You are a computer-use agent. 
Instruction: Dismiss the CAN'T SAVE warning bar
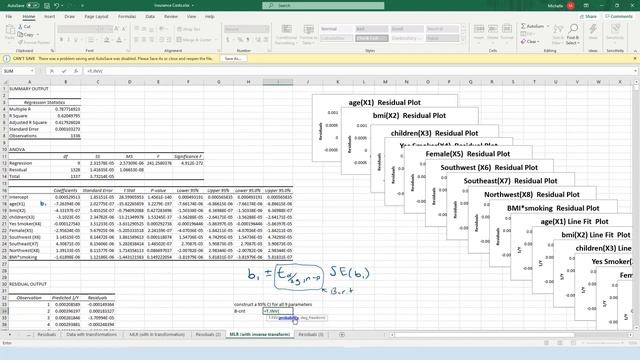635,59
